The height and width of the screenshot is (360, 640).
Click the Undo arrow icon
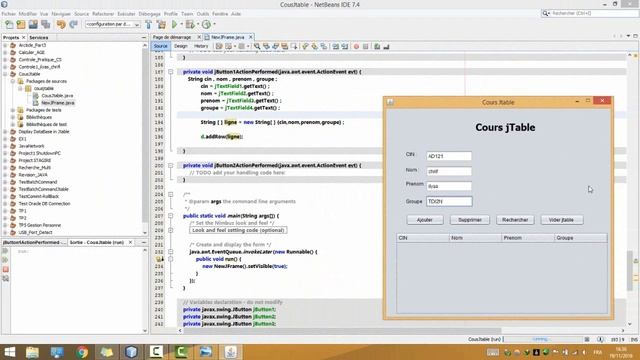click(x=61, y=24)
